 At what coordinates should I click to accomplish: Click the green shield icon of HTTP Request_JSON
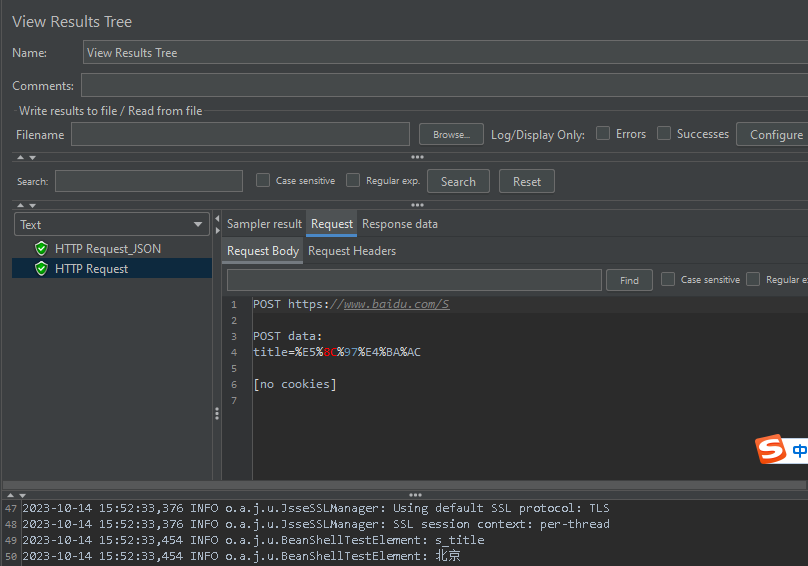pyautogui.click(x=41, y=249)
